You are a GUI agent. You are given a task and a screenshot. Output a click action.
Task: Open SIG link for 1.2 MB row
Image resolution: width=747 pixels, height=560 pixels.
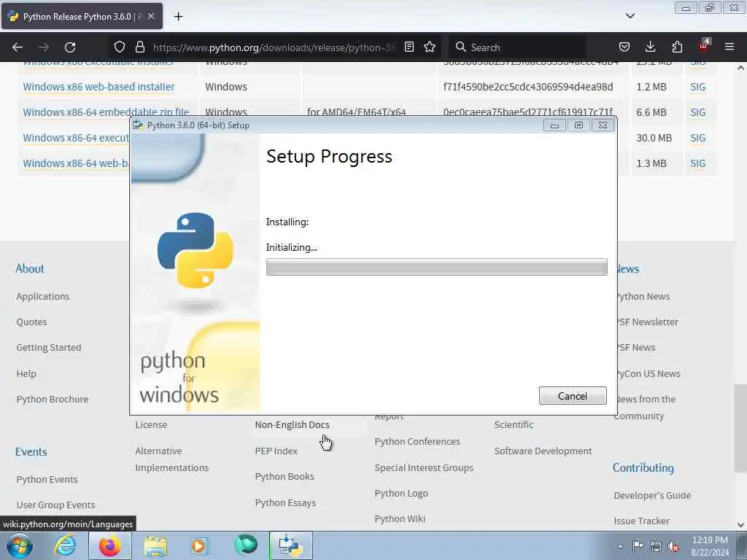pos(697,87)
